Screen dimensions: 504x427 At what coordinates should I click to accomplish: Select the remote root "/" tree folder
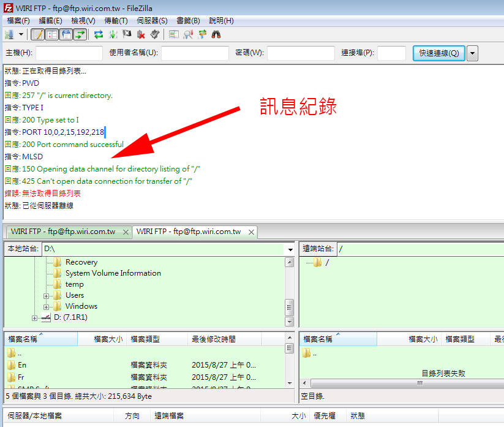pyautogui.click(x=327, y=263)
